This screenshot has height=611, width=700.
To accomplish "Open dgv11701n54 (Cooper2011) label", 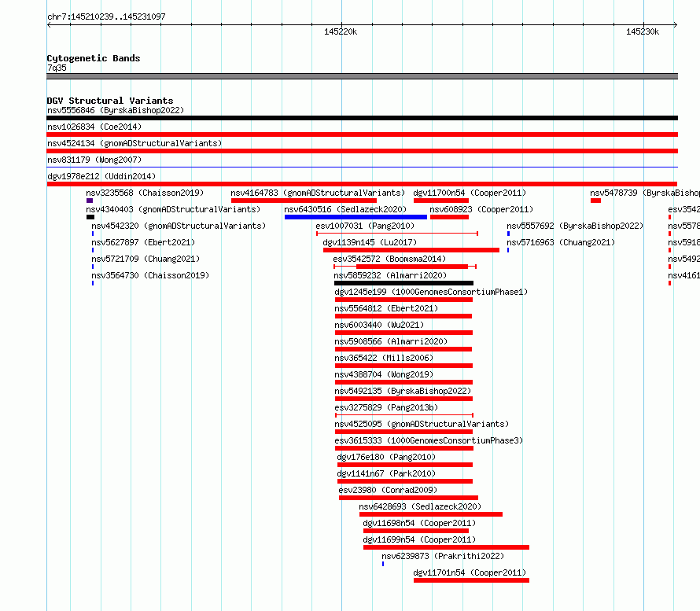I will pyautogui.click(x=470, y=572).
